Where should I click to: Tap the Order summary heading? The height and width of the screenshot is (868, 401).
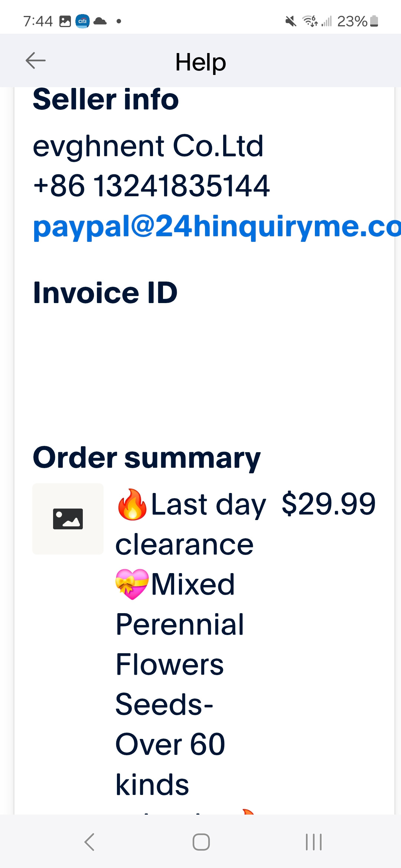pos(147,458)
